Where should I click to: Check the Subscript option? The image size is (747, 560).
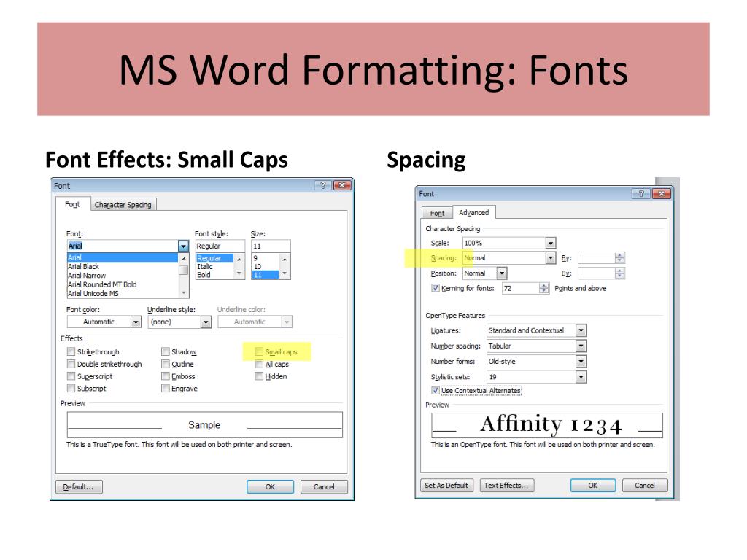(71, 388)
